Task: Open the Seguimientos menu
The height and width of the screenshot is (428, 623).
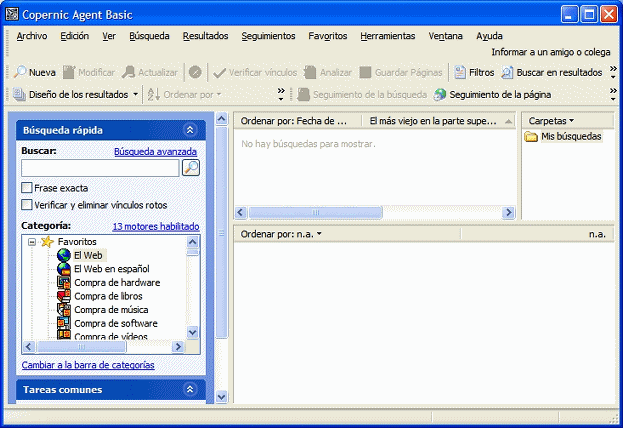Action: click(x=268, y=36)
